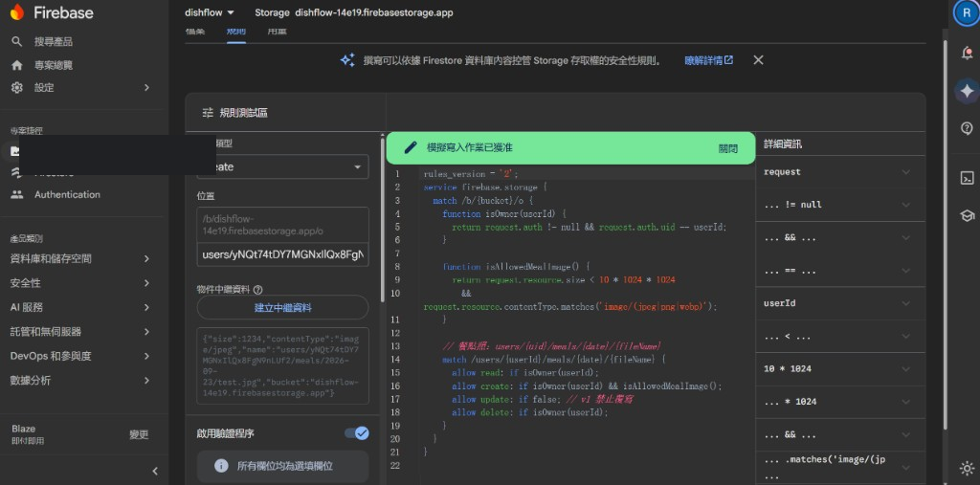
Task: Click the sparkle icon in Firestore notice
Action: point(347,60)
